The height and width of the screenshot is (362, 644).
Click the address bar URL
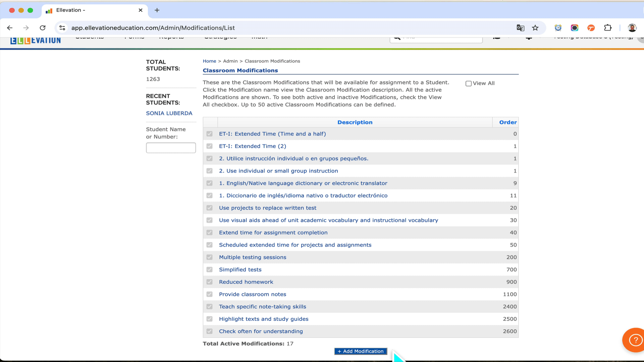(x=153, y=28)
